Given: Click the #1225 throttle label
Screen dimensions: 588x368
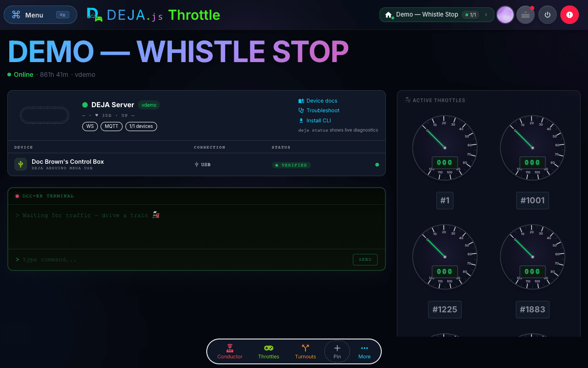Looking at the screenshot, I should pos(445,309).
